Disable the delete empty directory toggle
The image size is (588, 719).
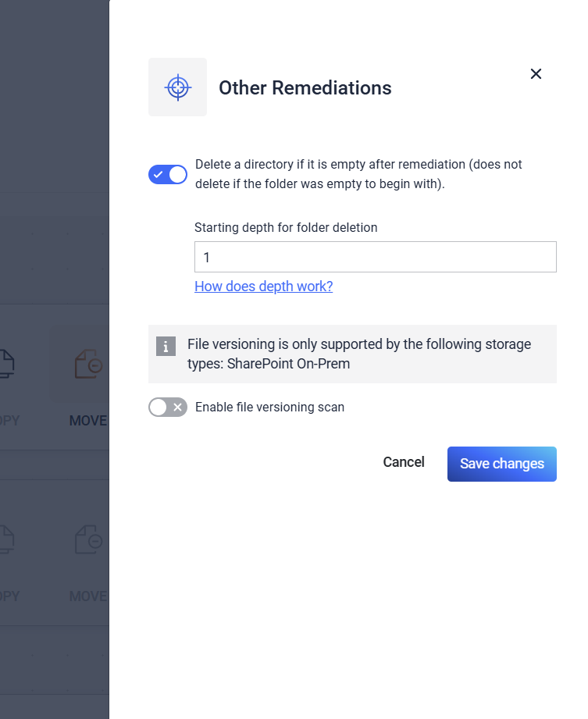pos(168,174)
